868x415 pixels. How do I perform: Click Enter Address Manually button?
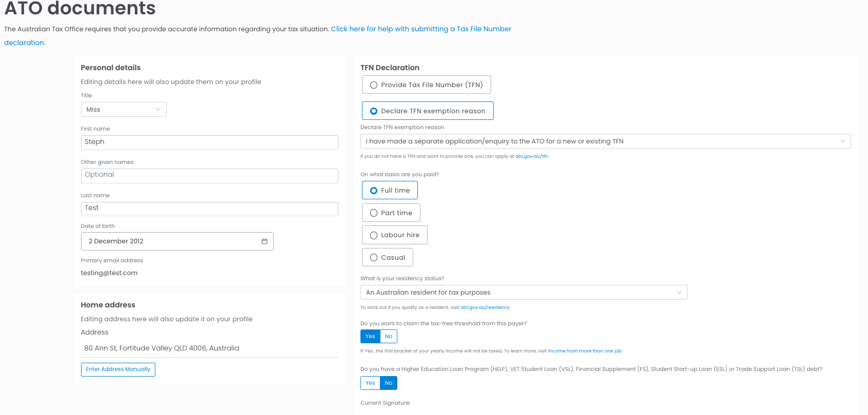tap(118, 369)
